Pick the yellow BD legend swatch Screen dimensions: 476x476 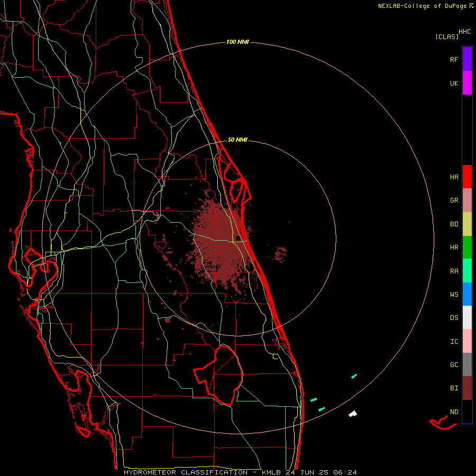(467, 224)
